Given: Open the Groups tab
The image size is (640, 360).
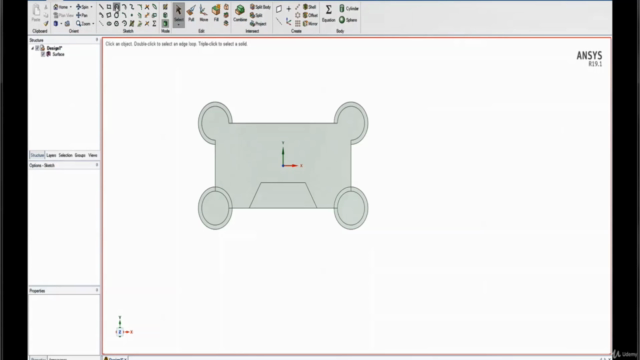Looking at the screenshot, I should pos(80,155).
